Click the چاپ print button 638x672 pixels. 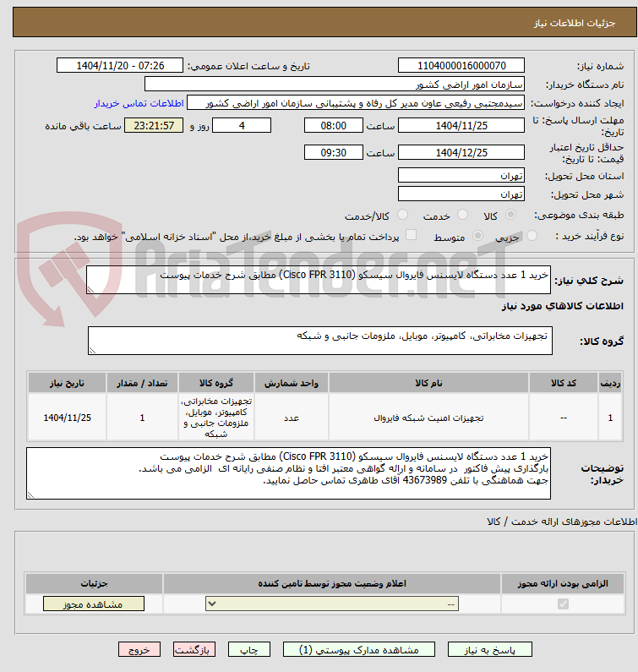(249, 649)
